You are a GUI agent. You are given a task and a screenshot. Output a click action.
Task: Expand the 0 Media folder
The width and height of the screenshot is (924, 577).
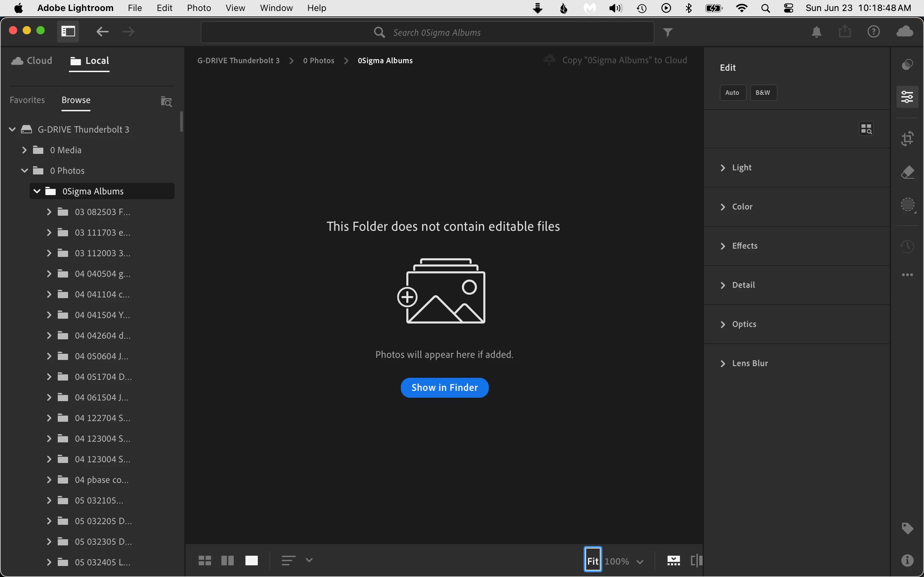point(24,150)
